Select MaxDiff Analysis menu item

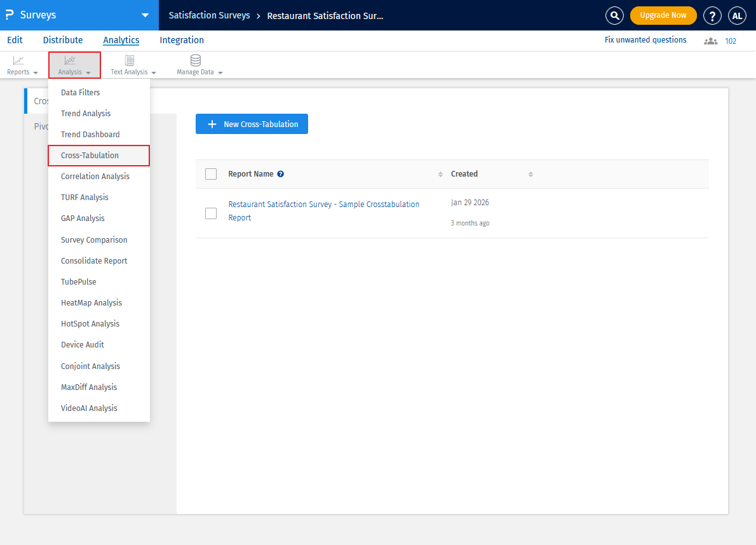click(99, 387)
